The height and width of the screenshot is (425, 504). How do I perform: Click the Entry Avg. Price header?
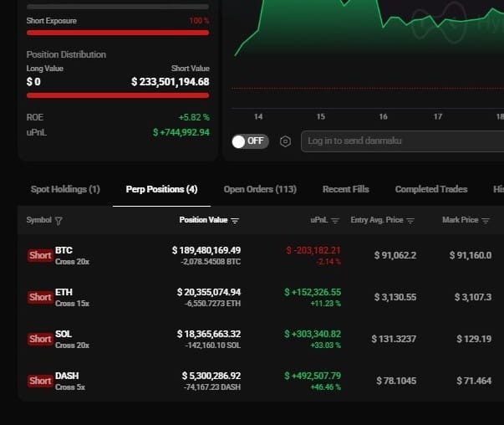click(377, 220)
